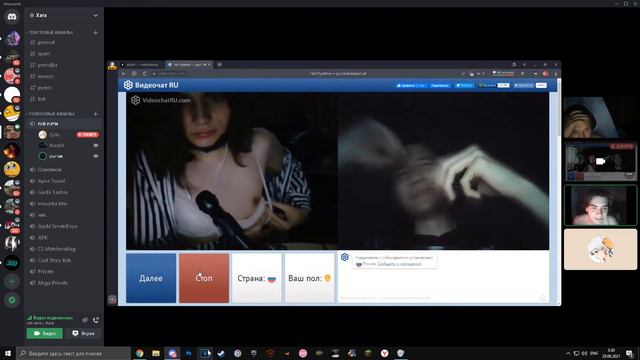The image size is (640, 360).
Task: Go back in the streamed browser
Action: pyautogui.click(x=124, y=73)
